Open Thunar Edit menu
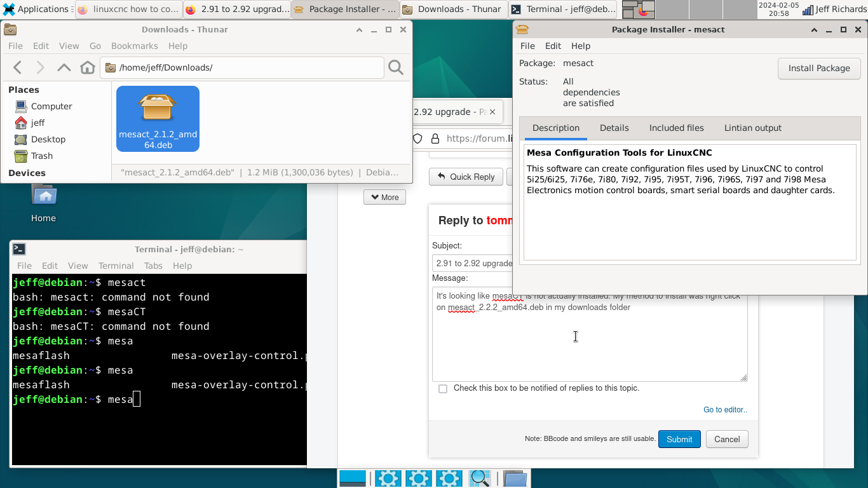 [41, 46]
